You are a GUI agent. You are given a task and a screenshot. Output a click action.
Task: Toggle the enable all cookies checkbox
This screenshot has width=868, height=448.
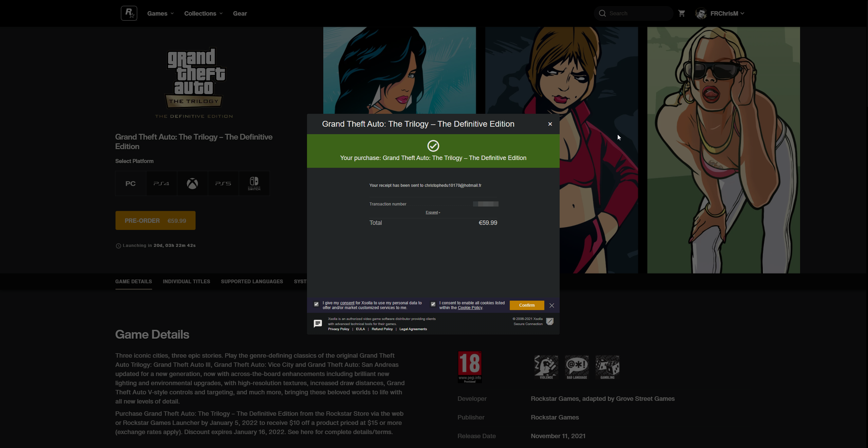(x=433, y=304)
